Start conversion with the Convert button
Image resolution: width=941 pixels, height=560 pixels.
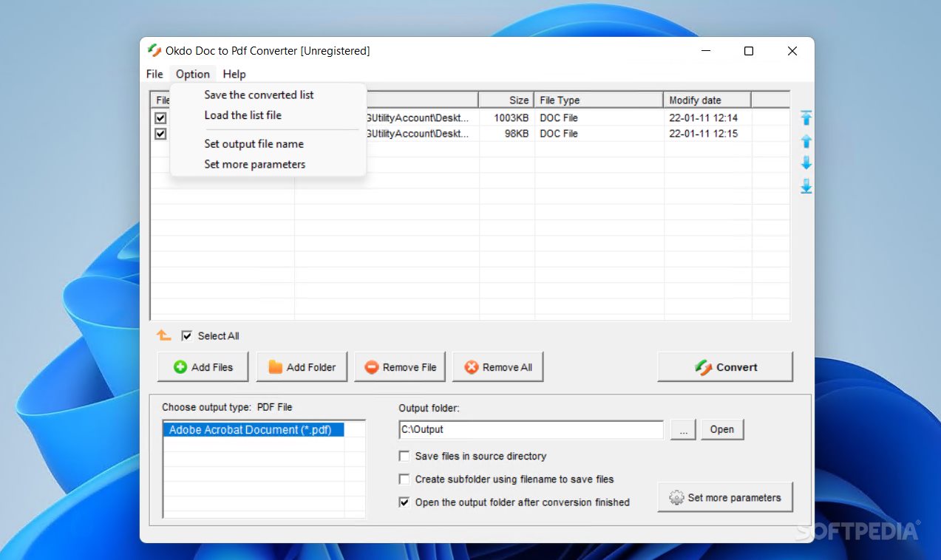[725, 367]
